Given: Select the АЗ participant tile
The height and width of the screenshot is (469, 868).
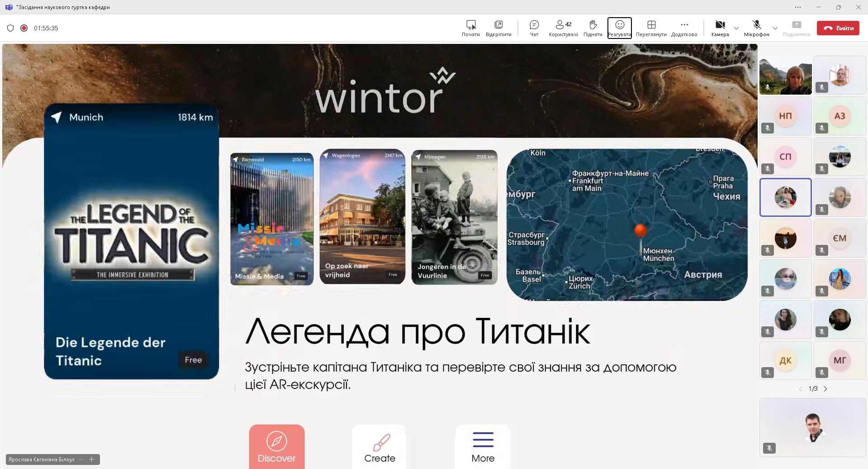Looking at the screenshot, I should [840, 116].
